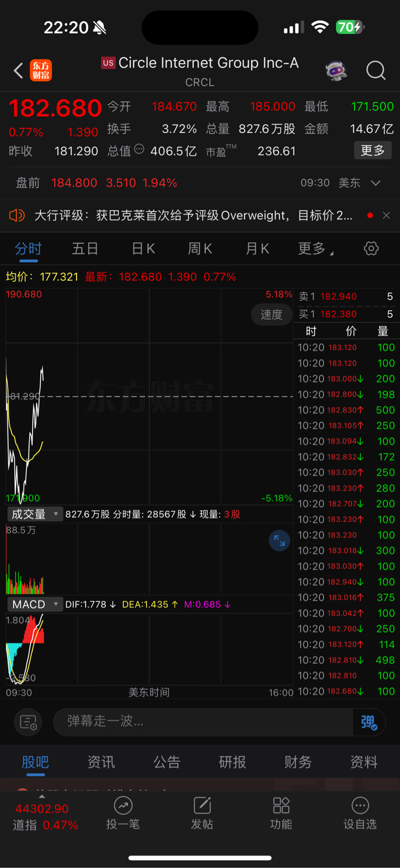
Task: Open the robot assistant icon
Action: [x=336, y=70]
